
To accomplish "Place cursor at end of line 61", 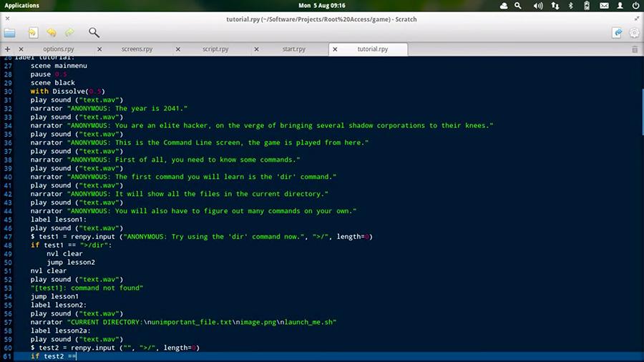I will 77,356.
